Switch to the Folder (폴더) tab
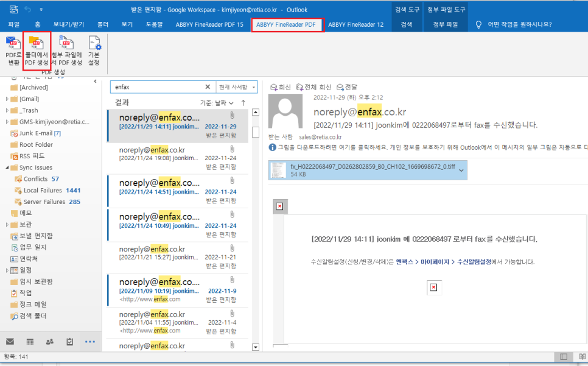The height and width of the screenshot is (366, 588). point(103,24)
